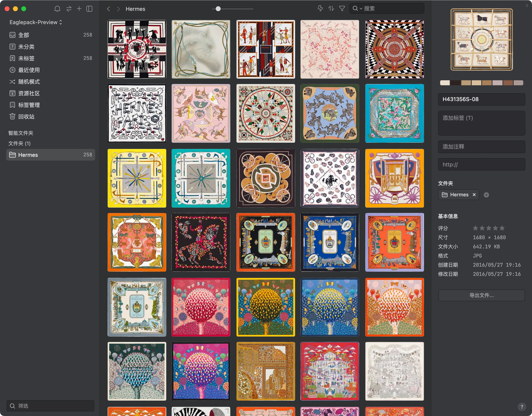Click the http:// URL field
This screenshot has width=532, height=416.
click(x=481, y=164)
